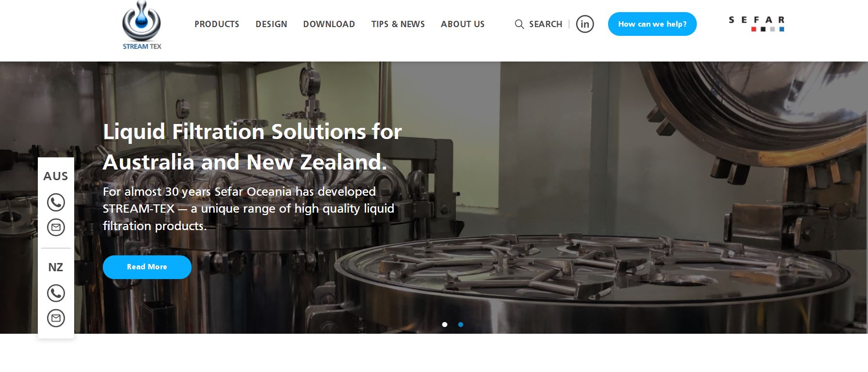Image resolution: width=868 pixels, height=372 pixels.
Task: Open the DOWNLOAD menu
Action: point(329,24)
